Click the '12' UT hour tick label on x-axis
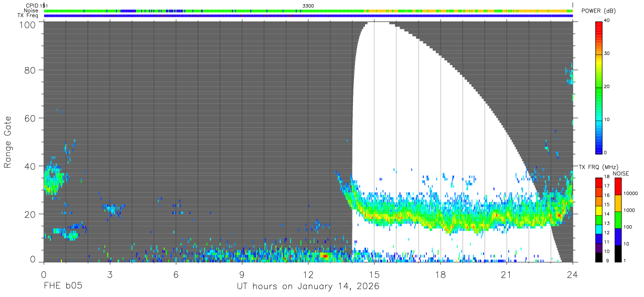644x297 pixels. tap(308, 274)
